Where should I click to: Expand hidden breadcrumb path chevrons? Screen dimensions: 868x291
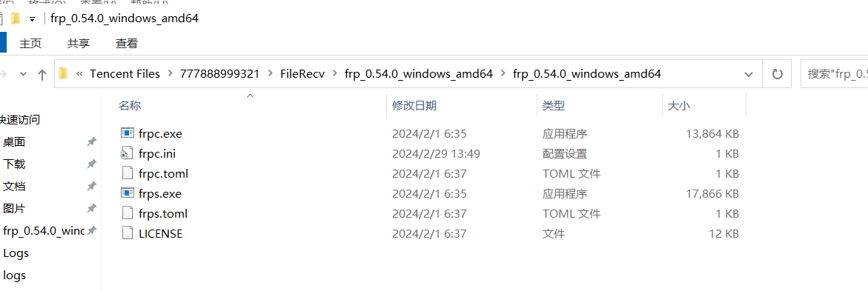(80, 73)
